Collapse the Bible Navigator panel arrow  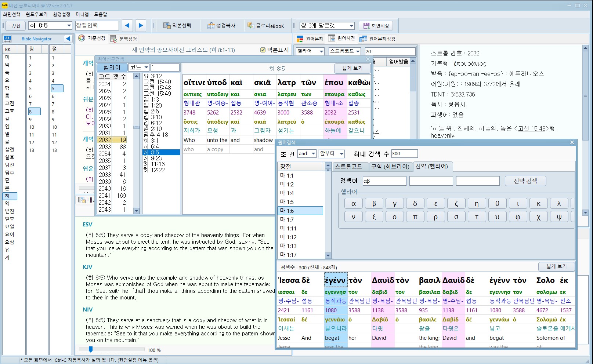coord(68,39)
